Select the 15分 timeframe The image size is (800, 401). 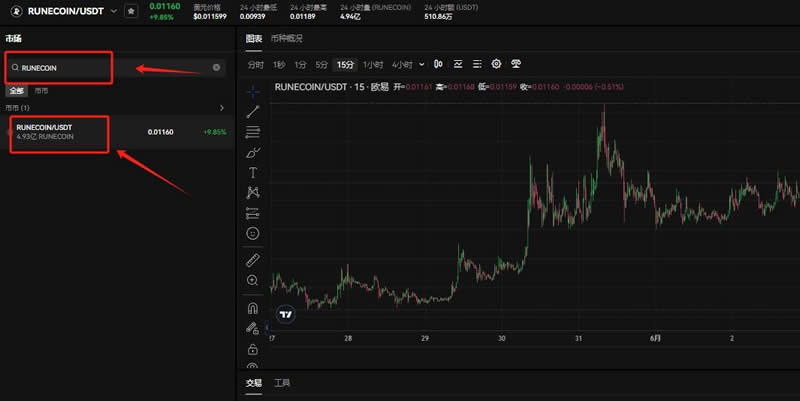pos(345,65)
